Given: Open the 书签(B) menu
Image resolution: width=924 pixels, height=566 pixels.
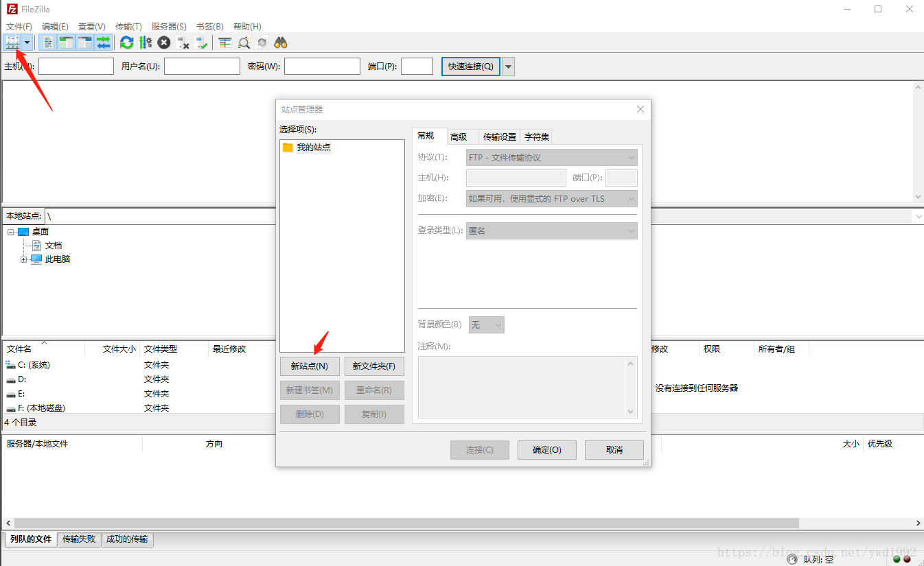Looking at the screenshot, I should pyautogui.click(x=210, y=26).
